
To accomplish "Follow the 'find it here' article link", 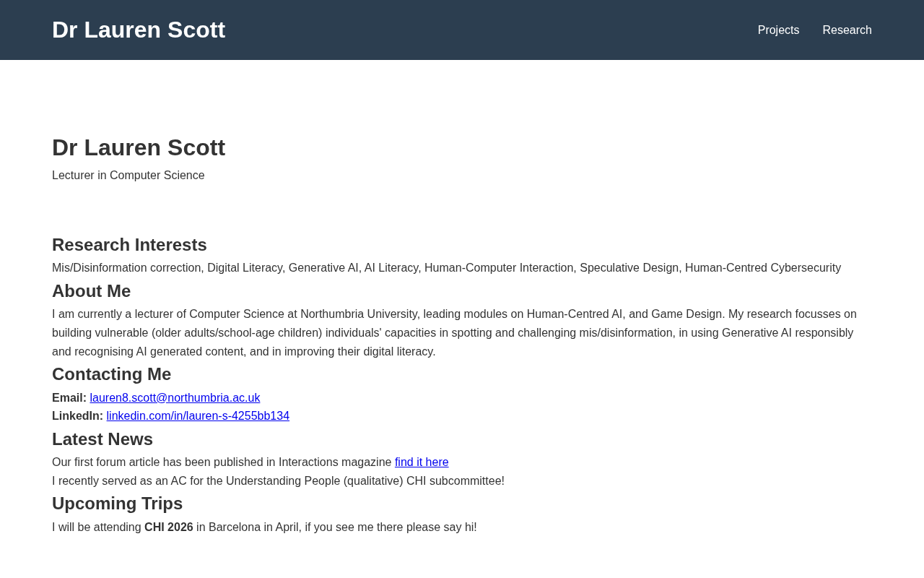I will (422, 462).
